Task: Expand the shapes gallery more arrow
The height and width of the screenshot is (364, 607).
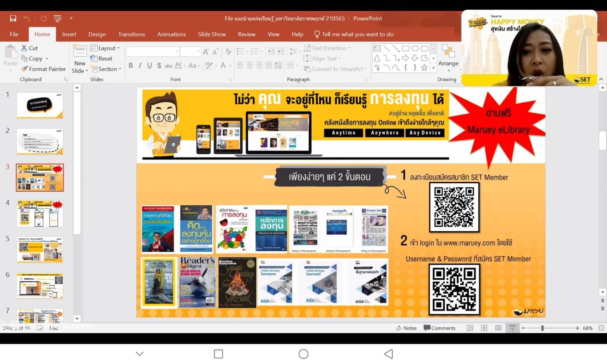Action: pos(433,68)
